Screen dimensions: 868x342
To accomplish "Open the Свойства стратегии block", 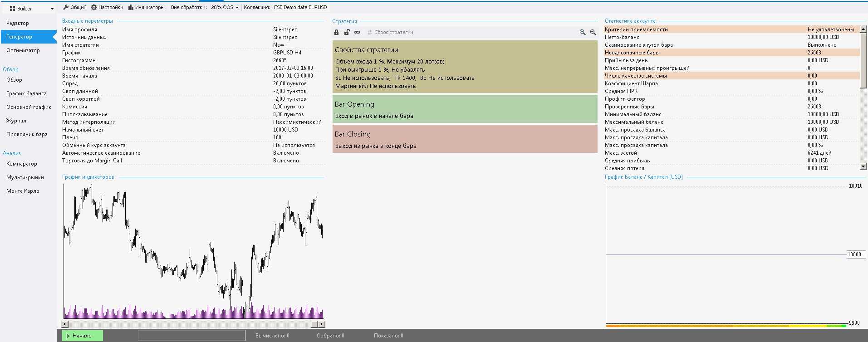I will (465, 67).
